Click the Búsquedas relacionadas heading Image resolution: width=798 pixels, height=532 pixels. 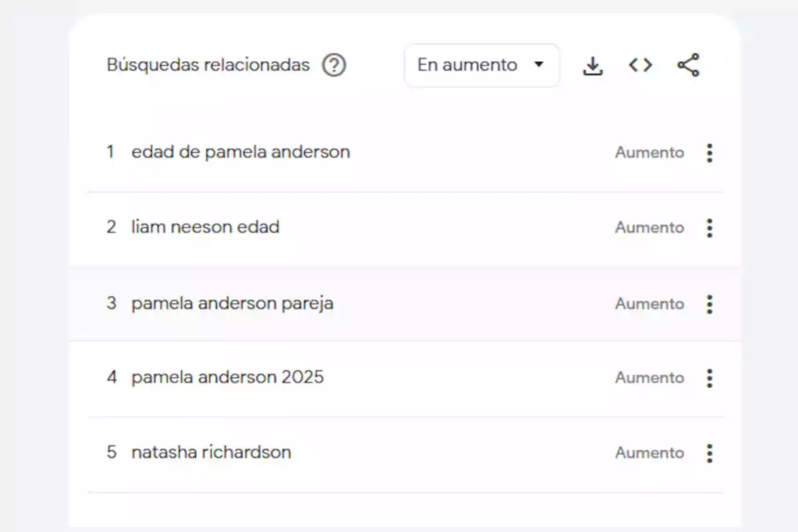[208, 65]
